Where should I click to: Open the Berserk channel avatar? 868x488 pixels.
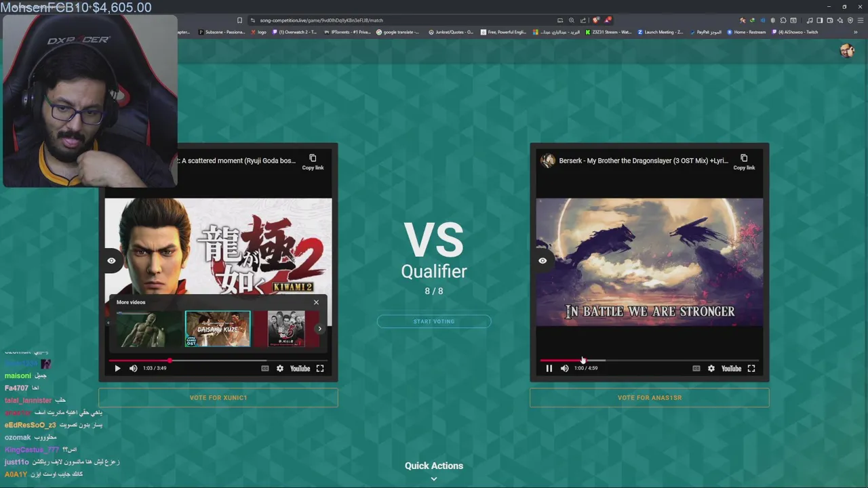click(548, 161)
